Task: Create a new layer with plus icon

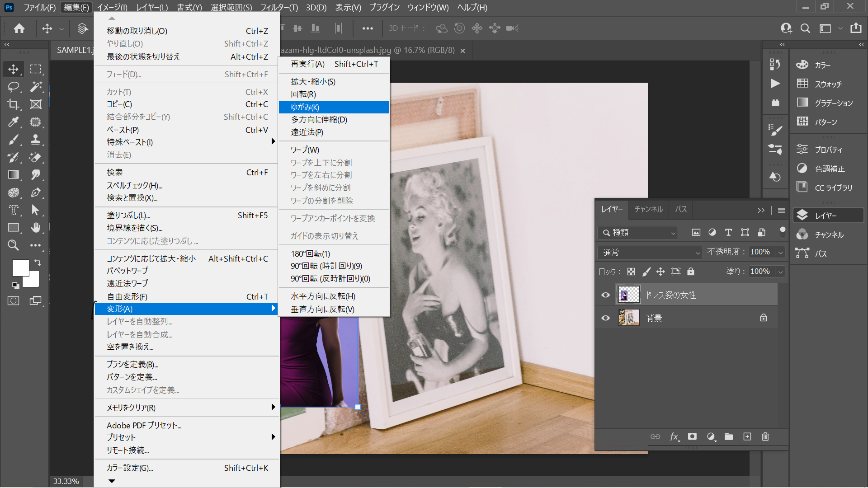Action: pos(747,436)
